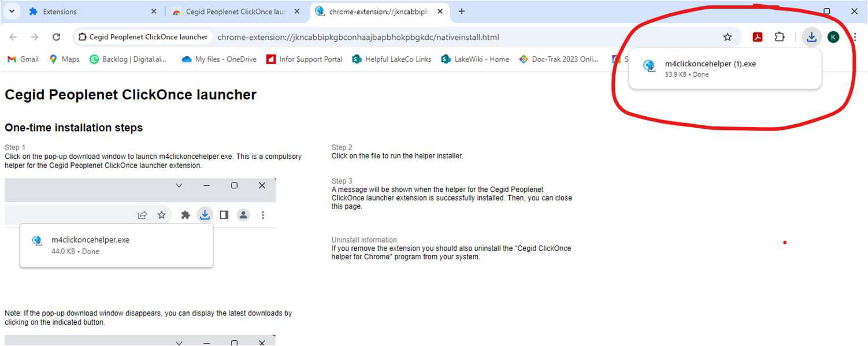Open the profile avatar labeled K

[x=833, y=36]
